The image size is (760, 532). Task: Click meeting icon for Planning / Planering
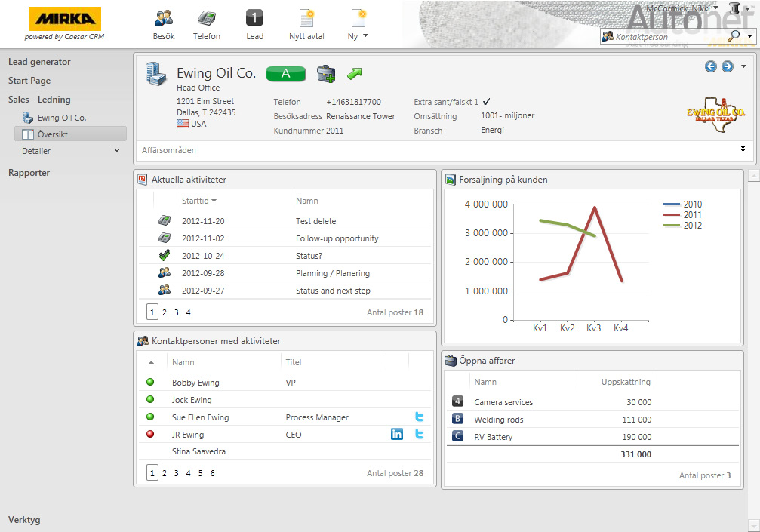point(165,272)
